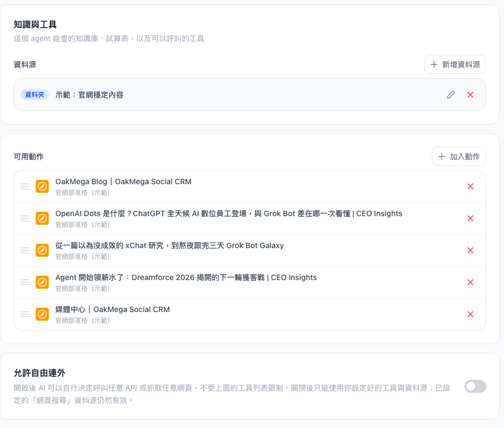Grab drag handle of OakMega Blog row
This screenshot has width=504, height=428.
pyautogui.click(x=25, y=186)
